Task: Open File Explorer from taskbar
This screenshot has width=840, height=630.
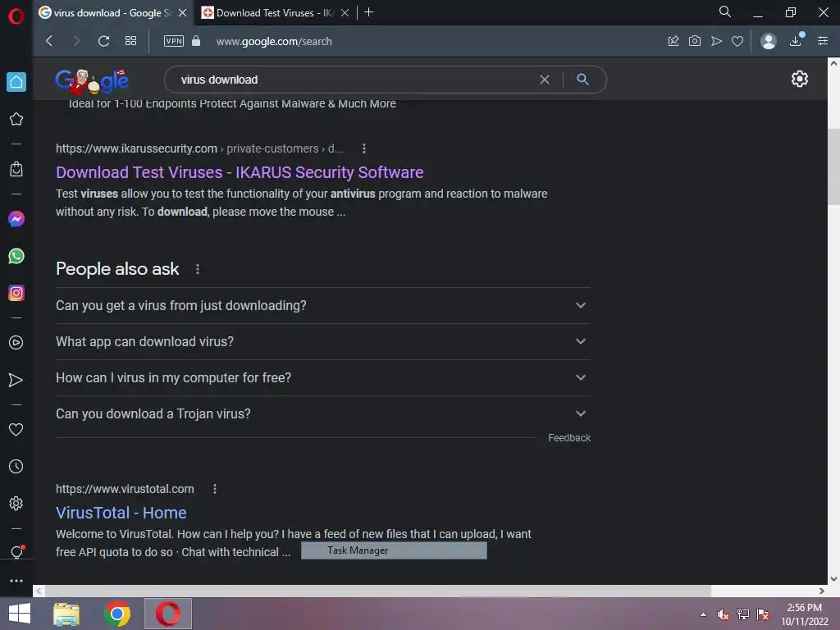Action: (x=66, y=614)
